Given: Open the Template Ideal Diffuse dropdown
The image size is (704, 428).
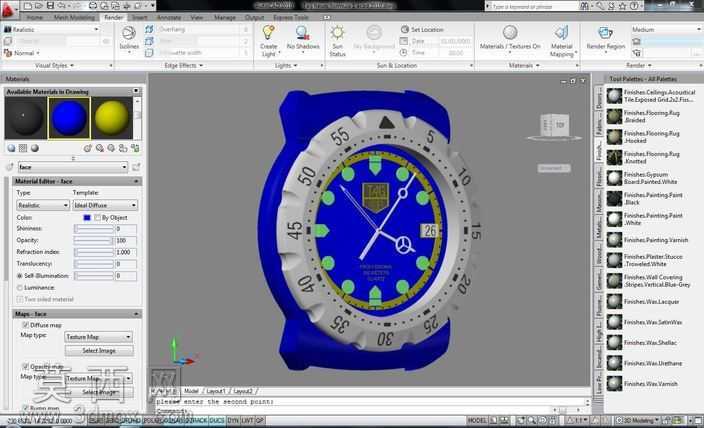Looking at the screenshot, I should click(105, 205).
